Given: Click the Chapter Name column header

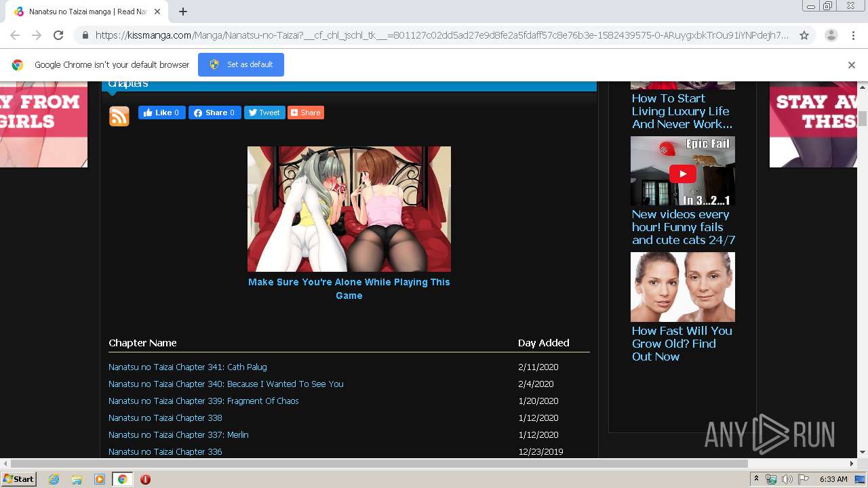Looking at the screenshot, I should (142, 343).
